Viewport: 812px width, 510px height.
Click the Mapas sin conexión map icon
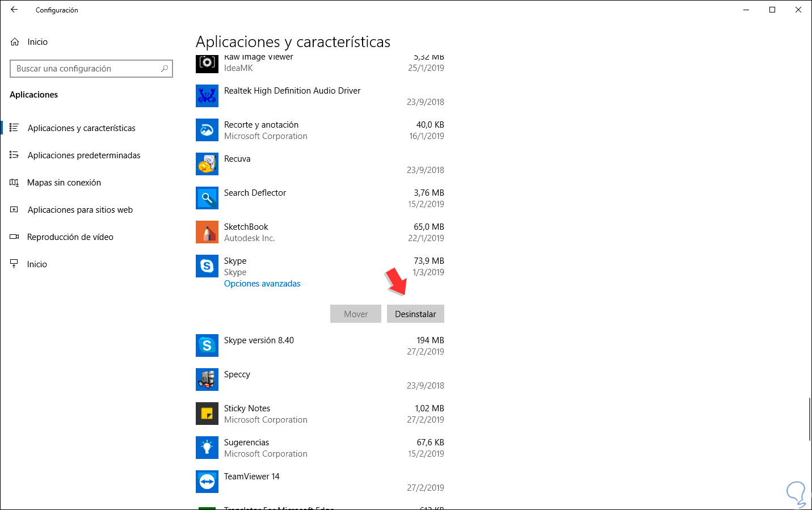14,182
